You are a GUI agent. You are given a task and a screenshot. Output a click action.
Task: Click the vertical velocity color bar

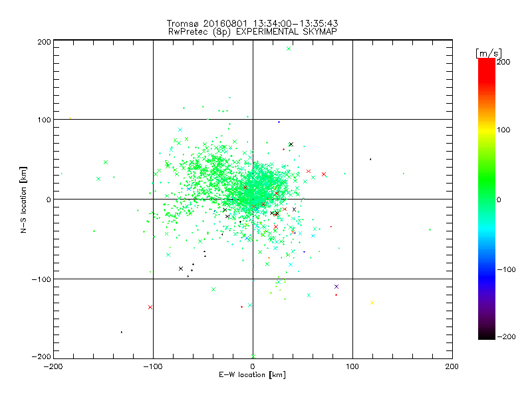coord(487,199)
